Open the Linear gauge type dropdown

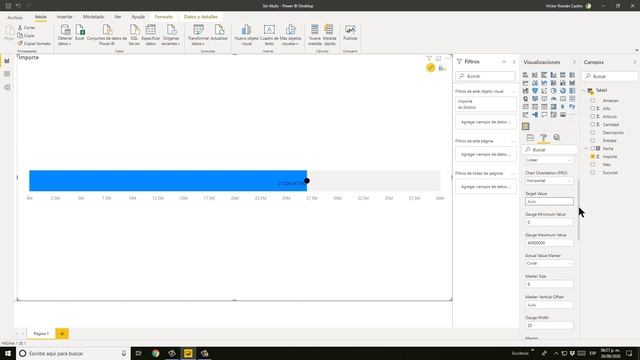(549, 160)
